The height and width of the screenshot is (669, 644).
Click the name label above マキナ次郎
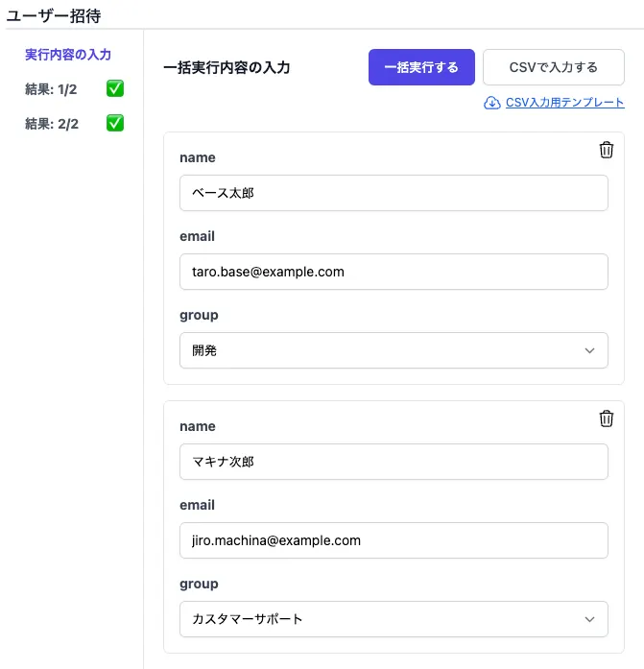tap(198, 426)
